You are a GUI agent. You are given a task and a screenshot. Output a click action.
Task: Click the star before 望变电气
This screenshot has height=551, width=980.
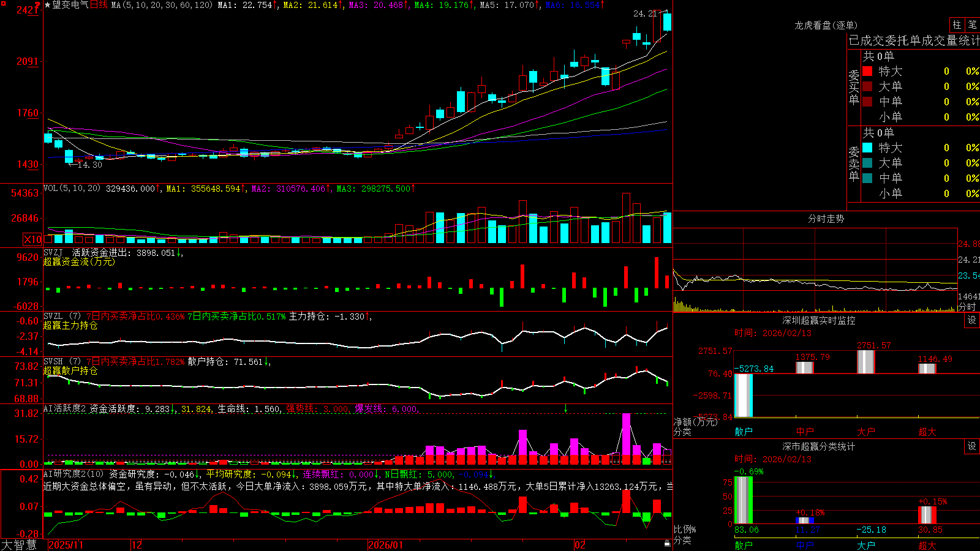47,5
